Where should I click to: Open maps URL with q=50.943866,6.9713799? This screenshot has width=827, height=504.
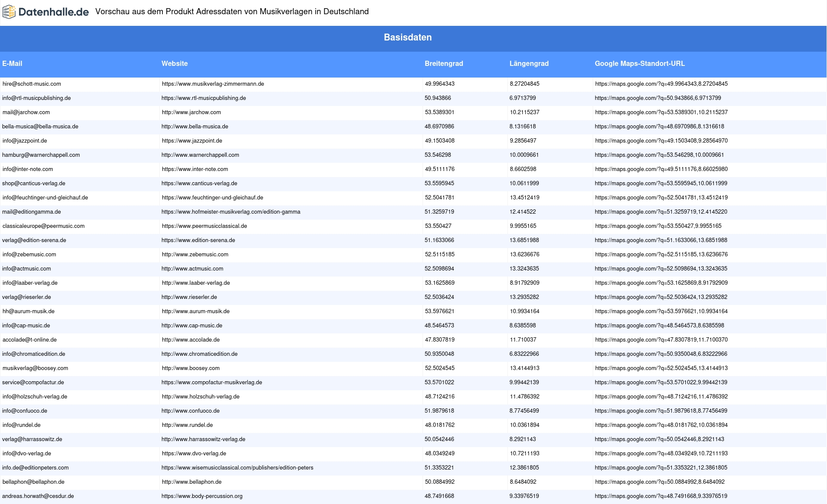(658, 98)
